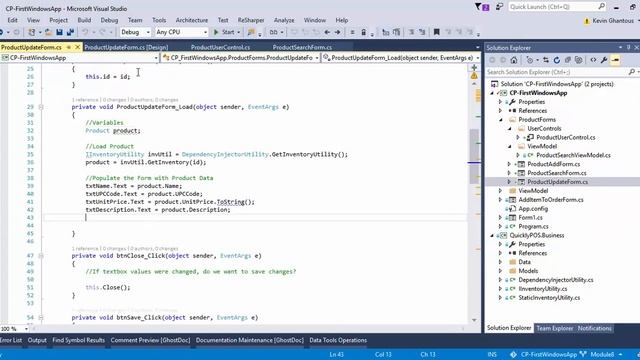Click '1 reference' CodeLens above btnClose_Click
The width and height of the screenshot is (640, 360).
point(85,249)
